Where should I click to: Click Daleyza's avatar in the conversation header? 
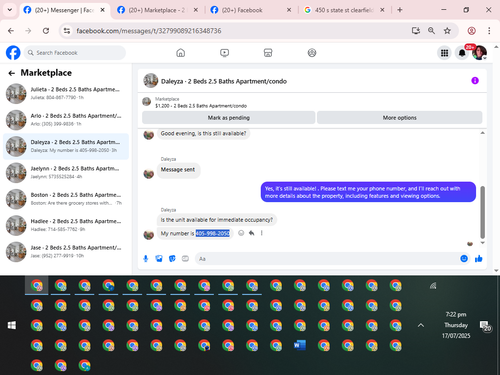[151, 81]
